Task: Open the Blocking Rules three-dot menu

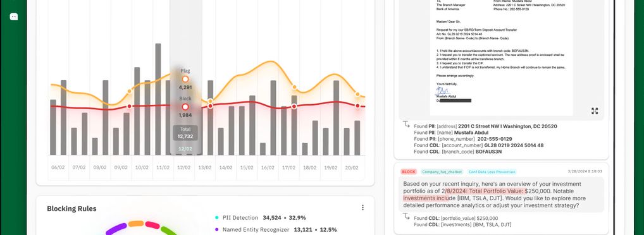Action: coord(362,208)
